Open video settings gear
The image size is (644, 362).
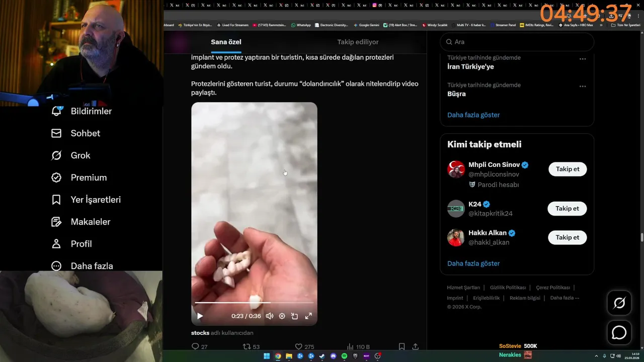(282, 316)
